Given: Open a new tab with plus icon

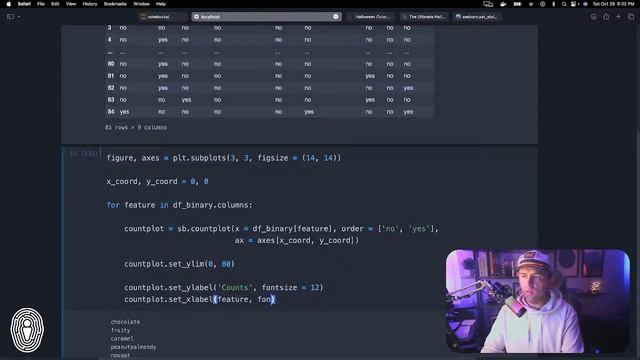Looking at the screenshot, I should pos(618,17).
